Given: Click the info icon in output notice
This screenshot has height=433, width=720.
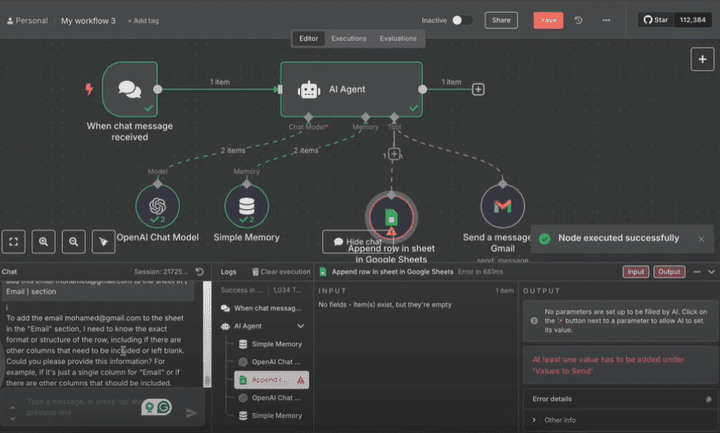Looking at the screenshot, I should click(534, 321).
